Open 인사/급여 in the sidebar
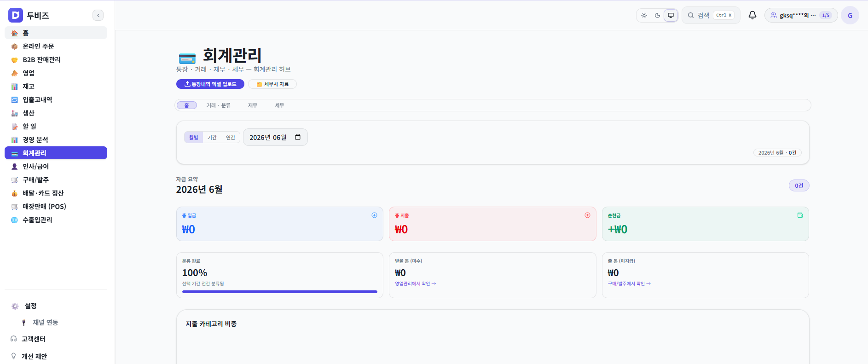 (56, 166)
